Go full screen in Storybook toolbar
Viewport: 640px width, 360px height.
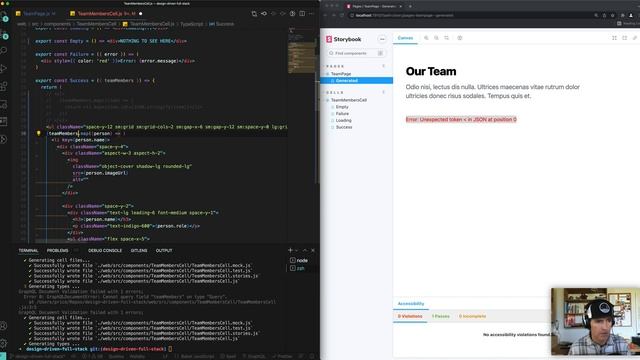pyautogui.click(x=614, y=38)
